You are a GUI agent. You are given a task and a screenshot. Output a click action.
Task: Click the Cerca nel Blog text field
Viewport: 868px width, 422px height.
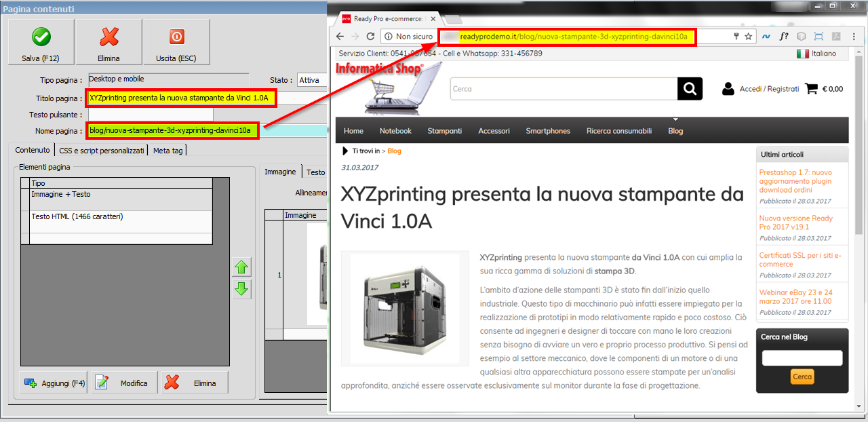[x=802, y=358]
